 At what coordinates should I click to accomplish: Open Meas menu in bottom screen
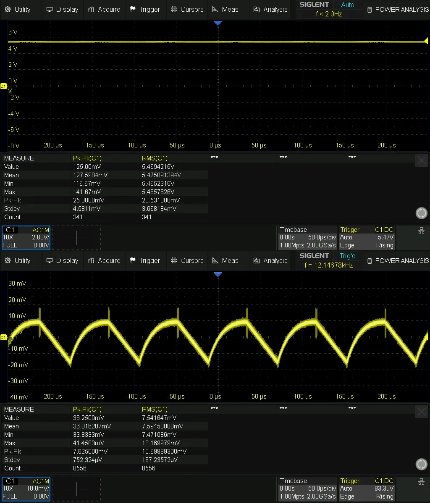coord(225,260)
